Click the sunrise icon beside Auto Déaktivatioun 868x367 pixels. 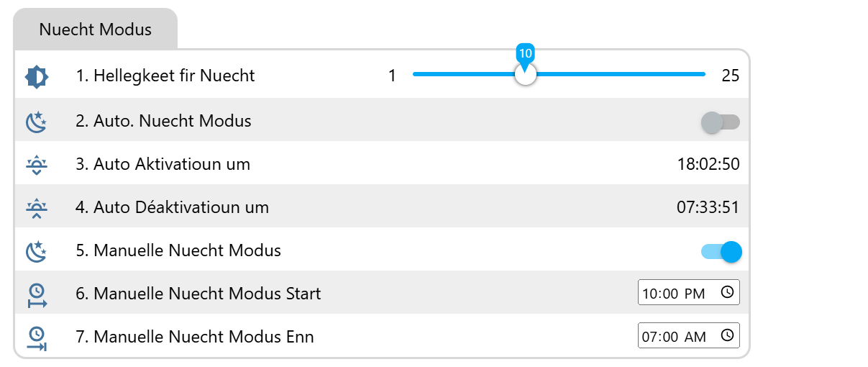pyautogui.click(x=37, y=208)
